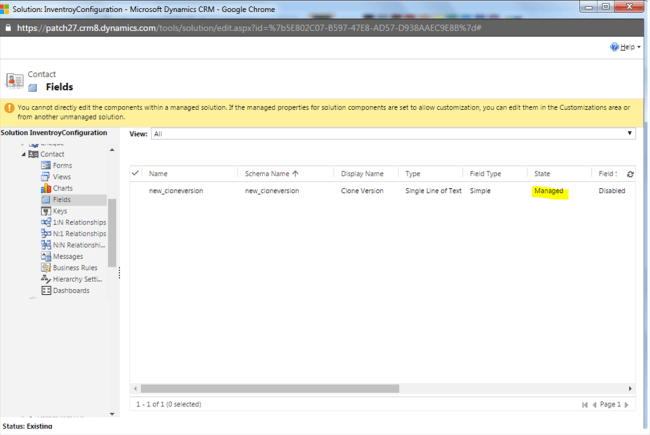Collapse the Contact tree node

24,154
